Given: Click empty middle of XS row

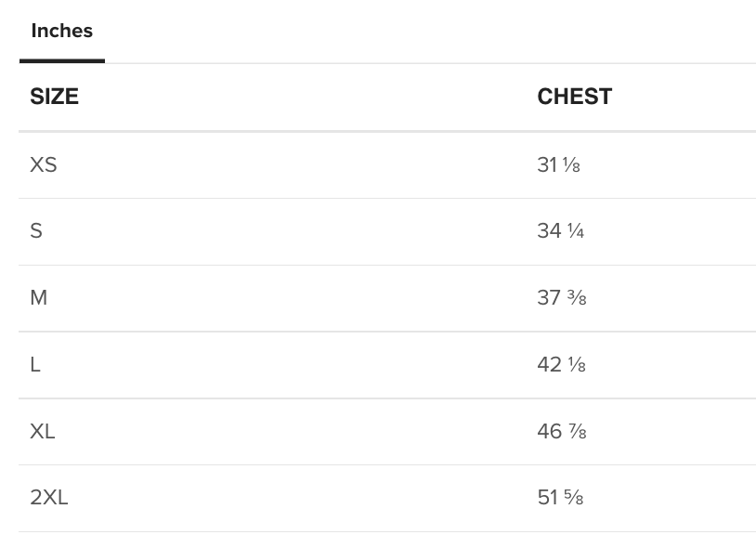Looking at the screenshot, I should (x=289, y=164).
